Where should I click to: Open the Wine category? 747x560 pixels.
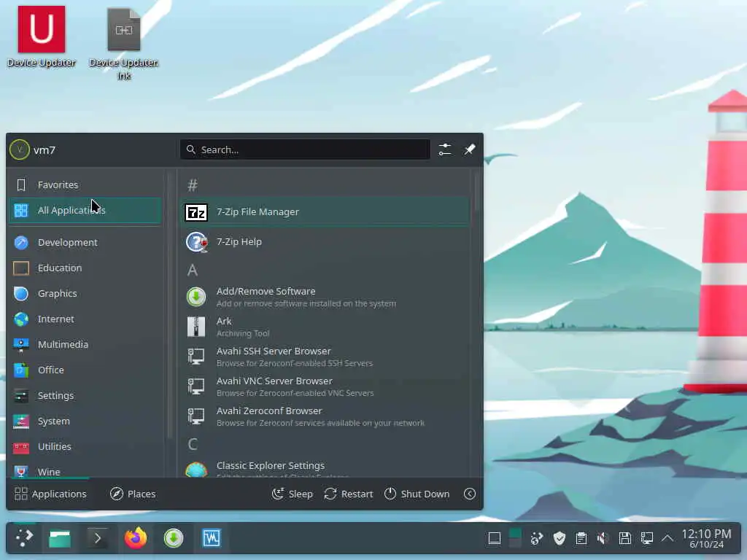pos(85,470)
